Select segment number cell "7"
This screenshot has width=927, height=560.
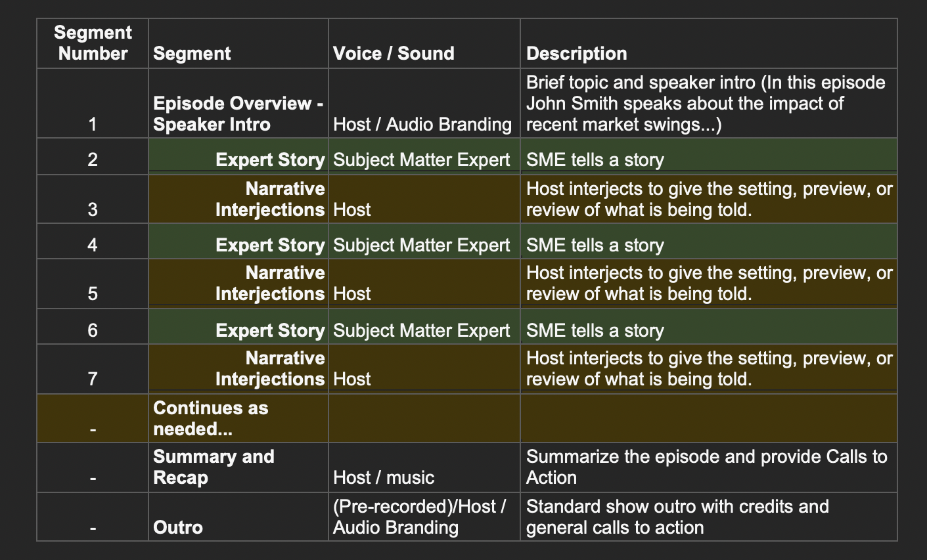tap(93, 369)
